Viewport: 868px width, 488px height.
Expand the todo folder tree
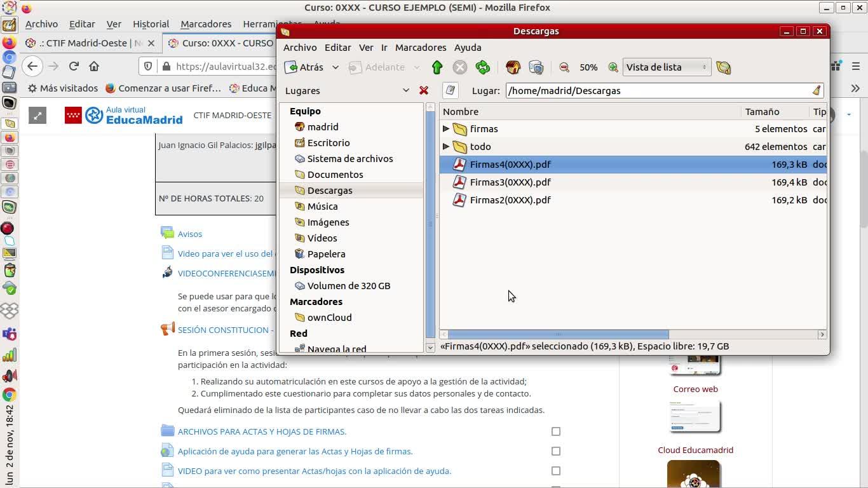446,147
